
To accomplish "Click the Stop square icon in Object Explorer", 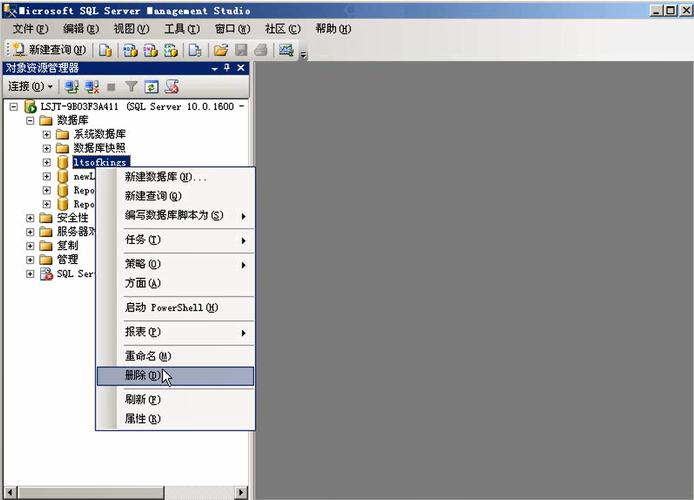I will click(x=111, y=87).
